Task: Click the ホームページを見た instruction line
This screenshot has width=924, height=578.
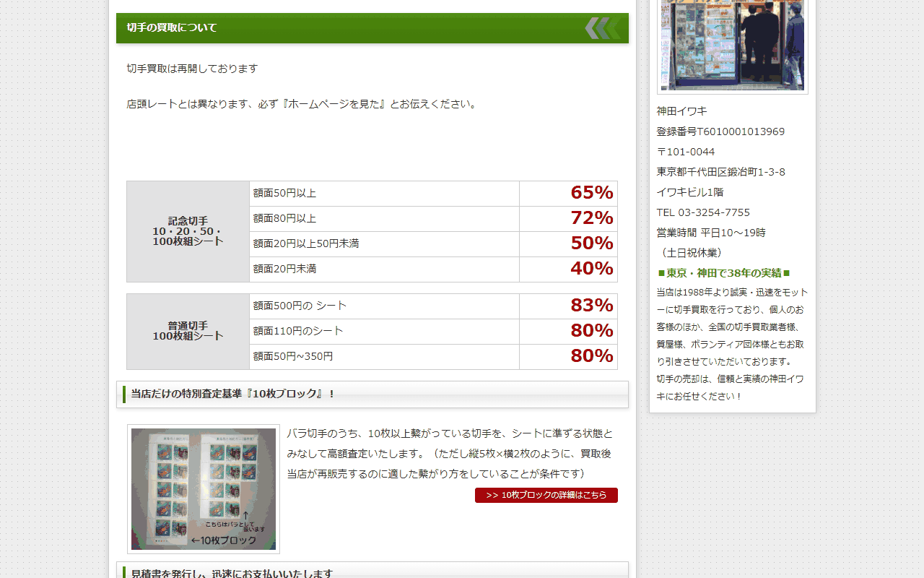Action: (303, 104)
